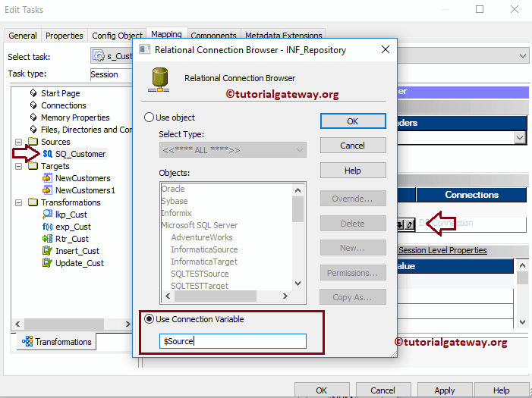The image size is (532, 398).
Task: Click the Objects list horizontal scrollbar thumb
Action: click(x=216, y=296)
